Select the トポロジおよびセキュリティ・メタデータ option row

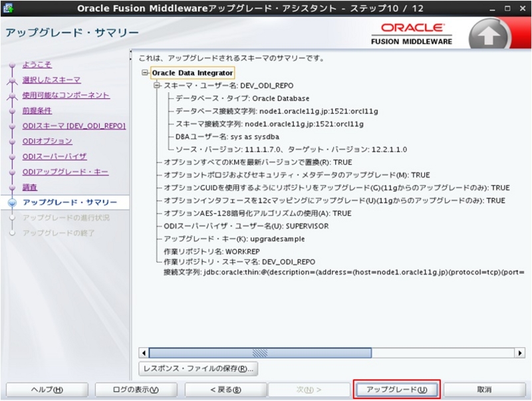pyautogui.click(x=297, y=175)
